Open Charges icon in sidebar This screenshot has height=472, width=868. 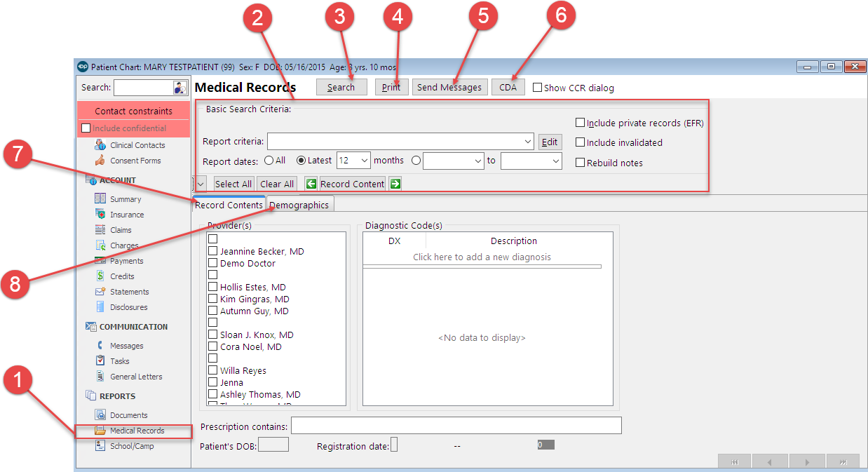point(100,245)
